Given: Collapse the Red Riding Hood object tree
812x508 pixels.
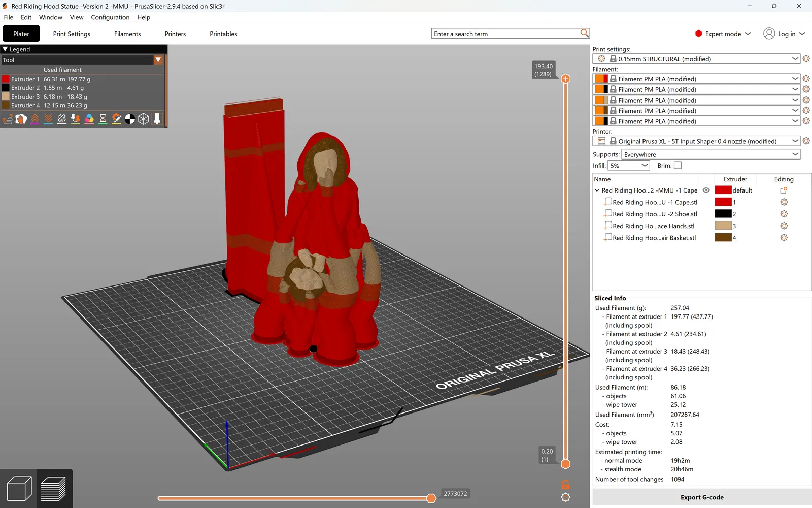Looking at the screenshot, I should coord(597,190).
